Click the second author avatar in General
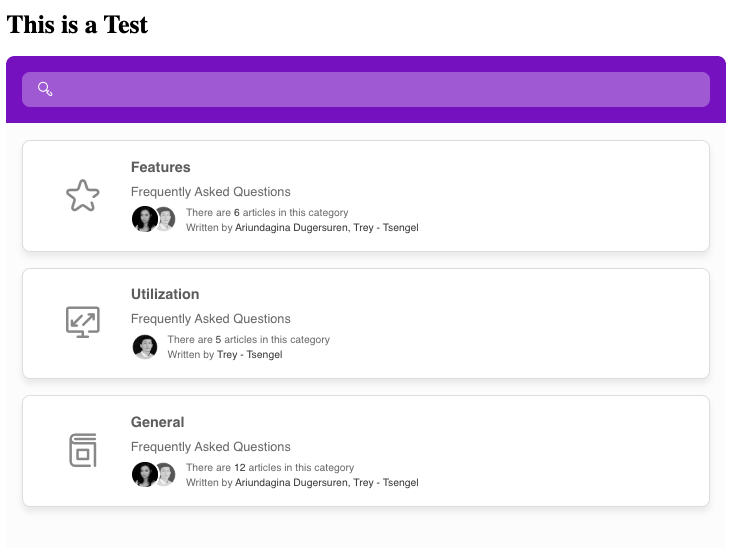 (165, 474)
